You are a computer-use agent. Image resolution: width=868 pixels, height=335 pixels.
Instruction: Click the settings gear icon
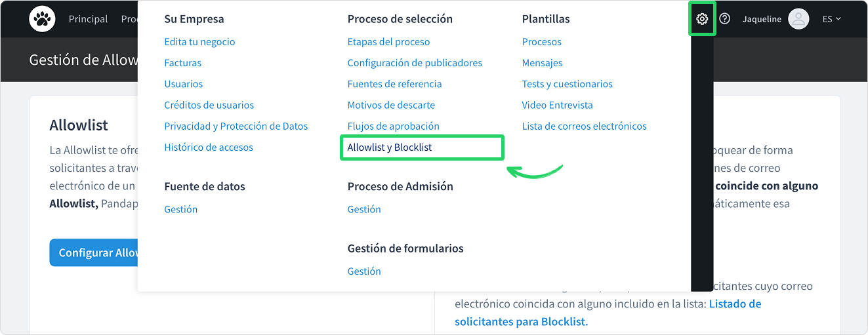pyautogui.click(x=702, y=19)
